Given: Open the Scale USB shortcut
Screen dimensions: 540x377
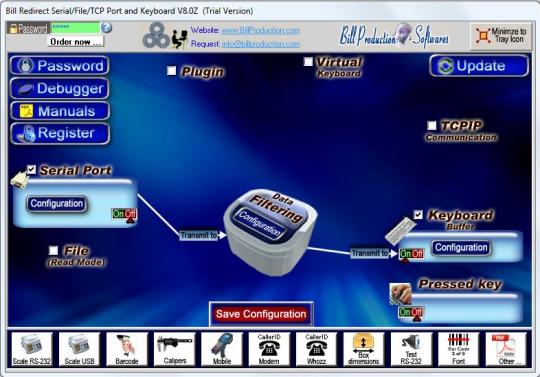Looking at the screenshot, I should (79, 349).
